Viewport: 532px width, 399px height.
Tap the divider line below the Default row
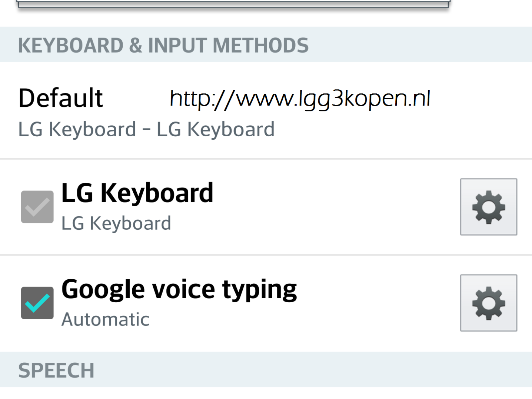coord(266,159)
